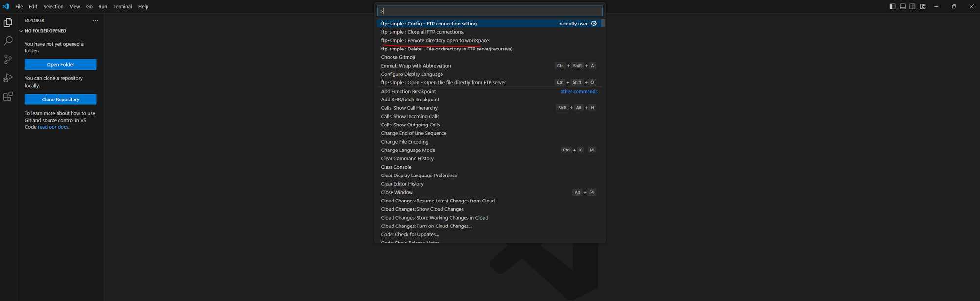Select Cloud Changes: Show Cloud Changes
Viewport: 980px width, 301px height.
pos(489,209)
